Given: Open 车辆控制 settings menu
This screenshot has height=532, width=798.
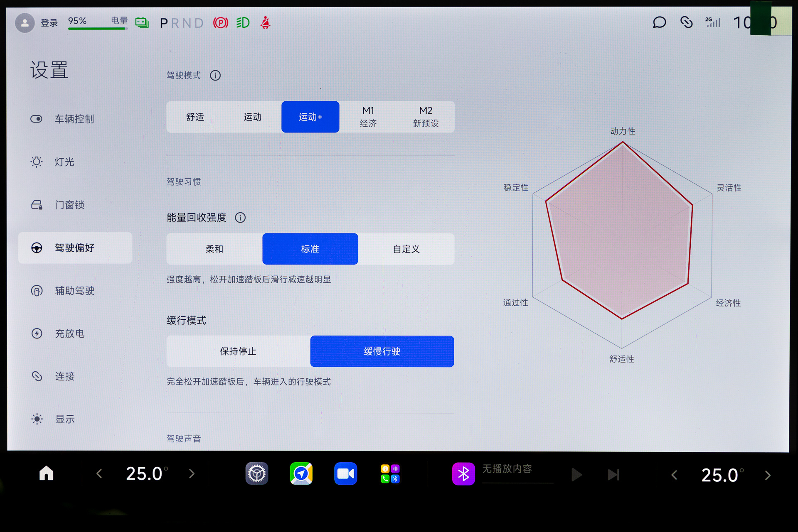Looking at the screenshot, I should 75,119.
